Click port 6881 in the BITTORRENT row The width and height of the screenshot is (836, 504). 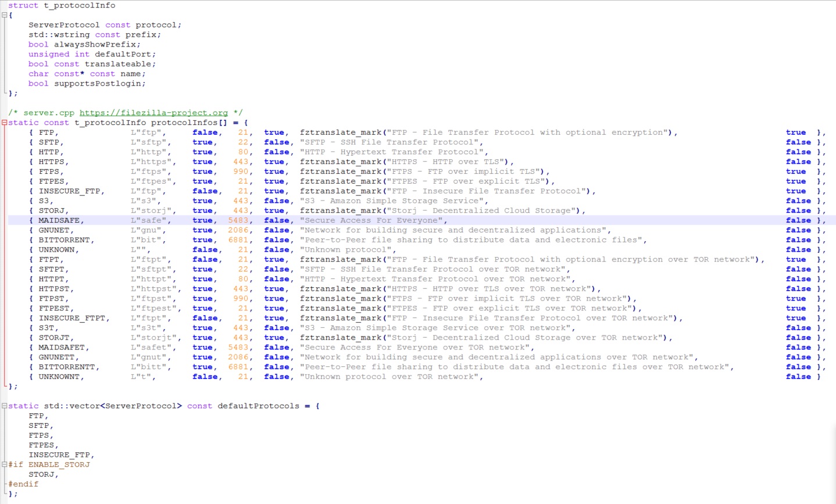pyautogui.click(x=238, y=240)
